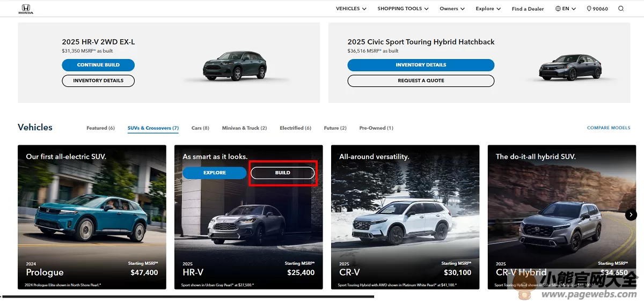Switch to Minivan & Truck (2) tab

point(244,128)
